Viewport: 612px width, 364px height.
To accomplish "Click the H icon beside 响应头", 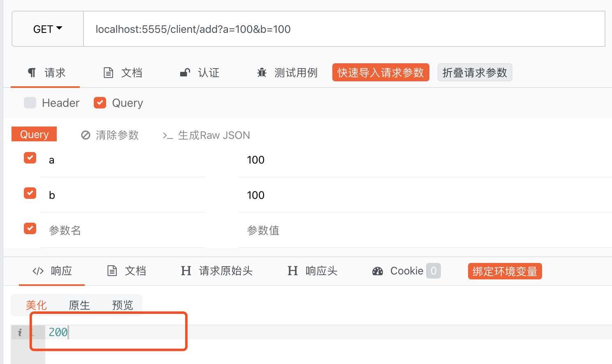I will point(292,271).
